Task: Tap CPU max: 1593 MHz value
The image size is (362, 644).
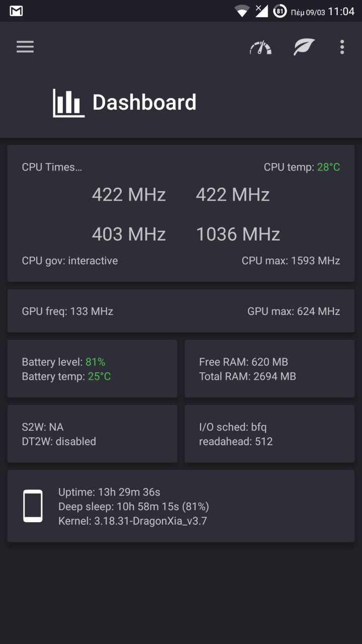Action: coord(291,261)
